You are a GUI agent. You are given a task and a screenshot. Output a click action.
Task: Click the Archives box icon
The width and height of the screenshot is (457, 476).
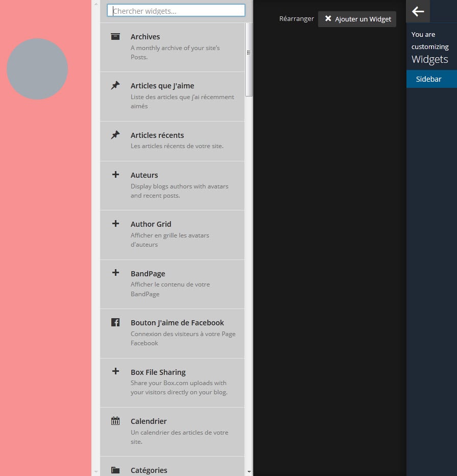[x=115, y=37]
